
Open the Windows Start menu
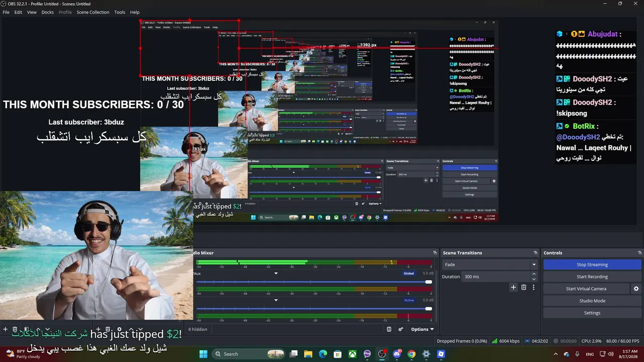[x=203, y=354]
